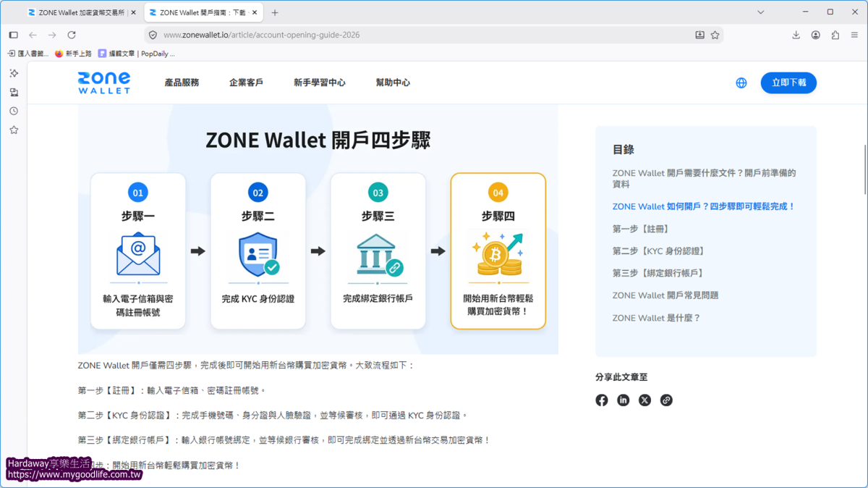
Task: Open history clock icon in sidebar
Action: tap(14, 111)
